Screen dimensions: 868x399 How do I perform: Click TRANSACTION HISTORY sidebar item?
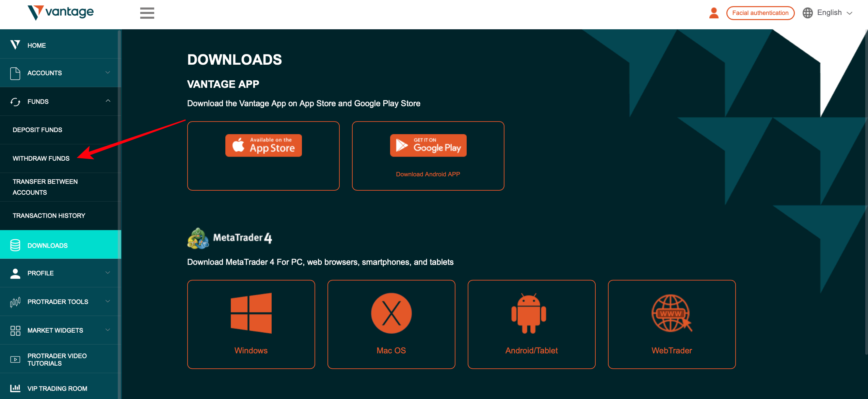[x=49, y=215]
